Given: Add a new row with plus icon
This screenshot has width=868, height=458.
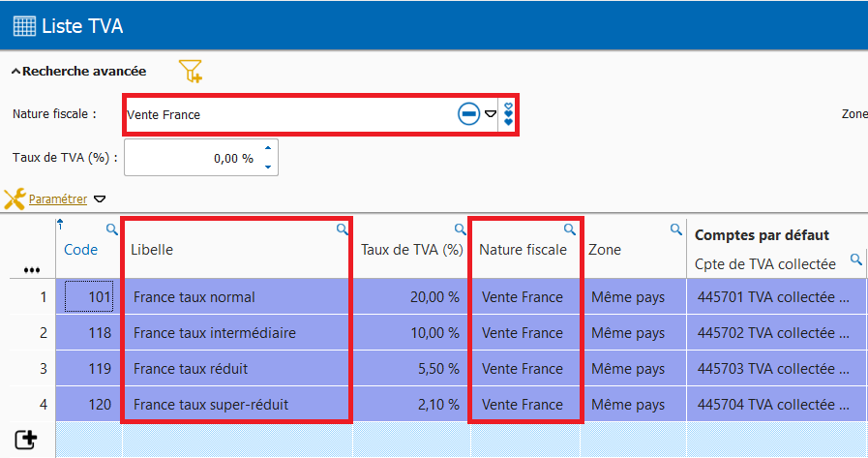Looking at the screenshot, I should point(26,439).
